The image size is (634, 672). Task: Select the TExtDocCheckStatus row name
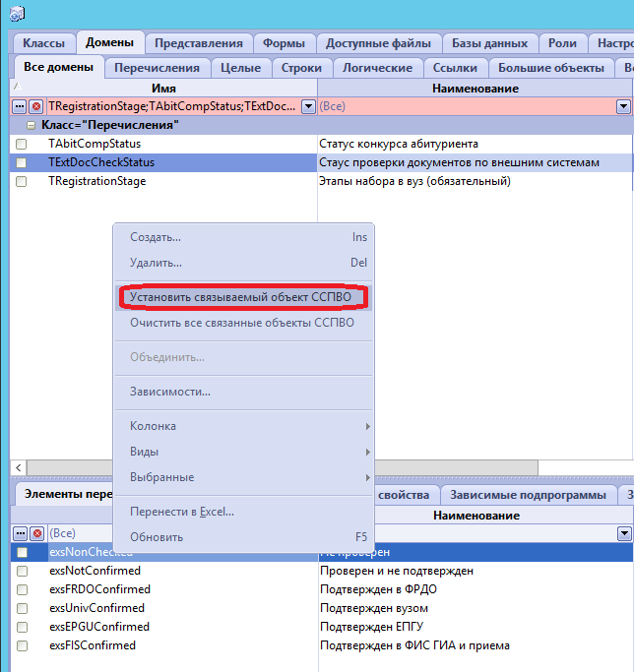[x=101, y=162]
